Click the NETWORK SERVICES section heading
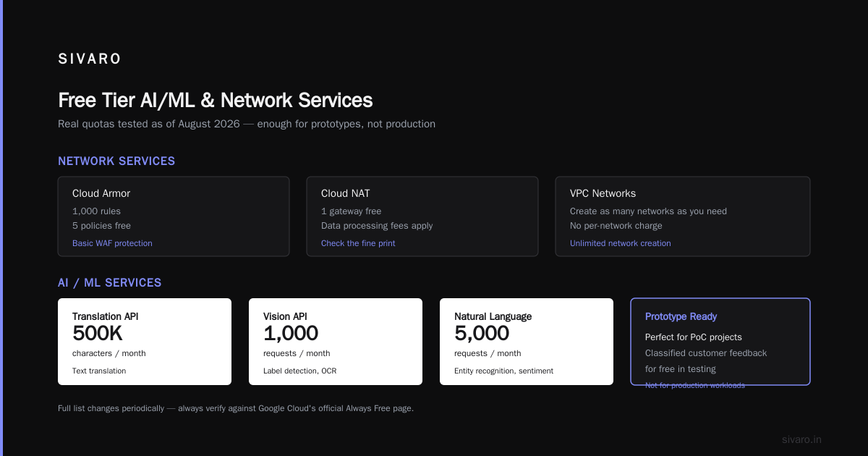This screenshot has width=868, height=456. pyautogui.click(x=116, y=161)
